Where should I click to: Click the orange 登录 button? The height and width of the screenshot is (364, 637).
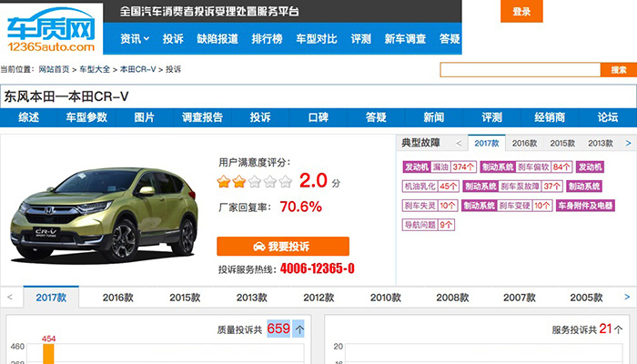click(521, 11)
